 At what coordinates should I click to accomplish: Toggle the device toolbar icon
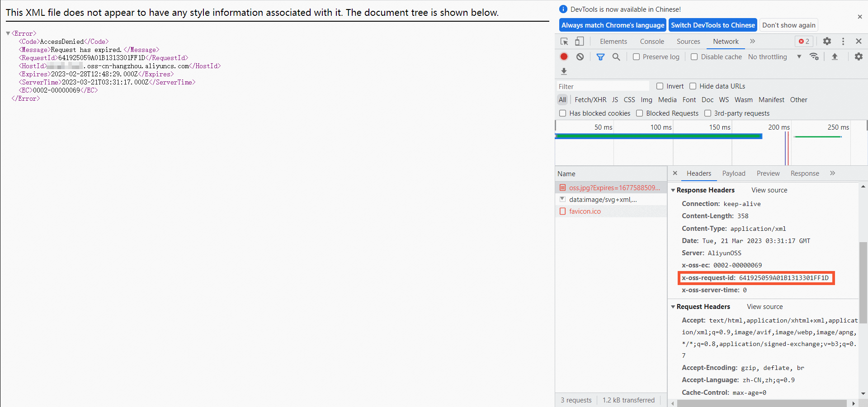(579, 41)
